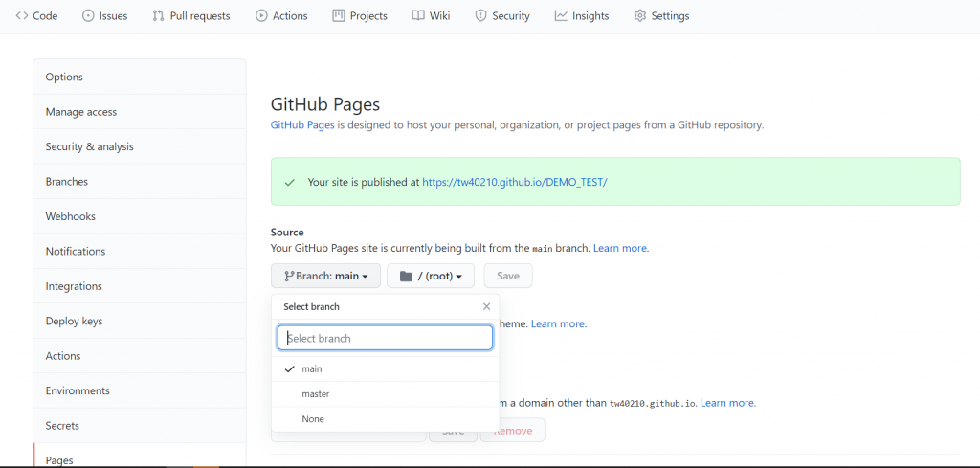Screen dimensions: 980x468
Task: Open Deploy keys settings
Action: tap(140, 322)
